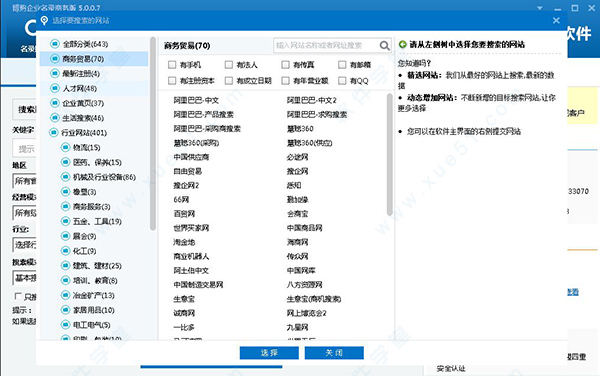Click the icon beside 展会(9)

pos(65,236)
